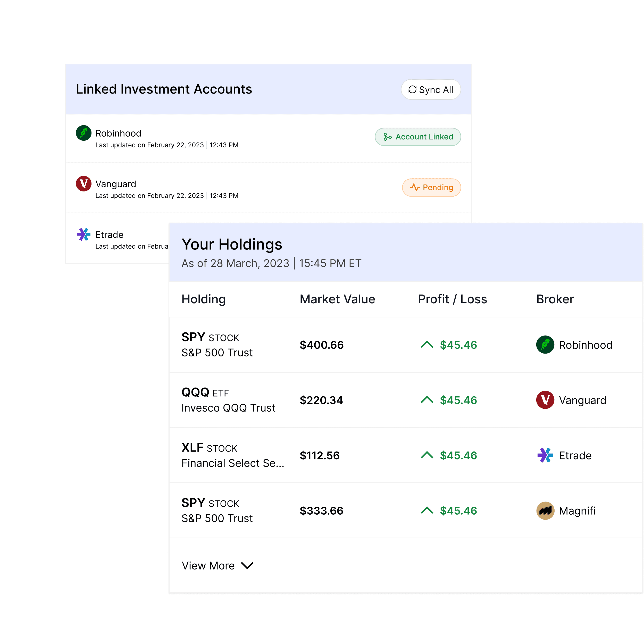
Task: Click the refresh icon in Sync All
Action: pos(412,89)
